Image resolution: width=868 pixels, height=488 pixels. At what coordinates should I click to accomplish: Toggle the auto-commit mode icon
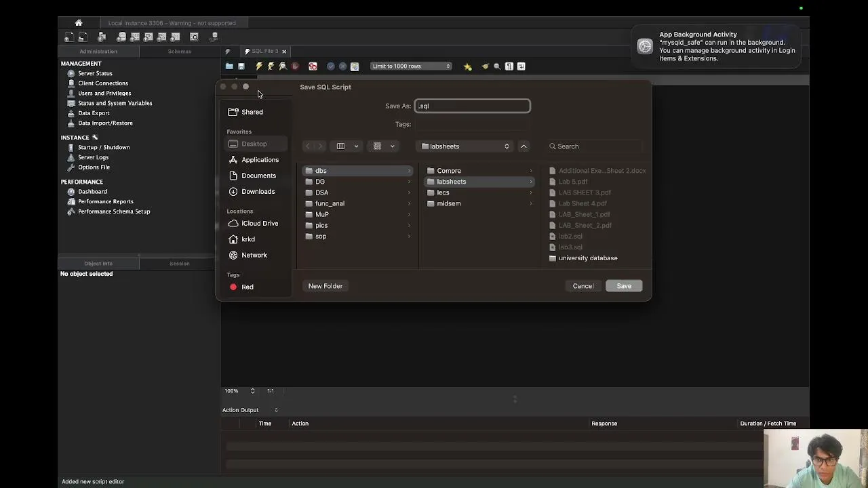tap(355, 66)
